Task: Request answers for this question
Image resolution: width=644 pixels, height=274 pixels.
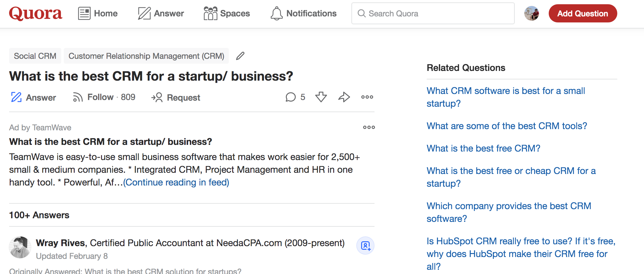Action: pos(176,97)
